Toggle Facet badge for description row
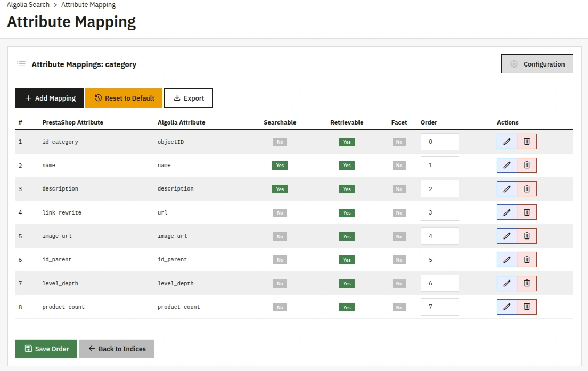 399,189
